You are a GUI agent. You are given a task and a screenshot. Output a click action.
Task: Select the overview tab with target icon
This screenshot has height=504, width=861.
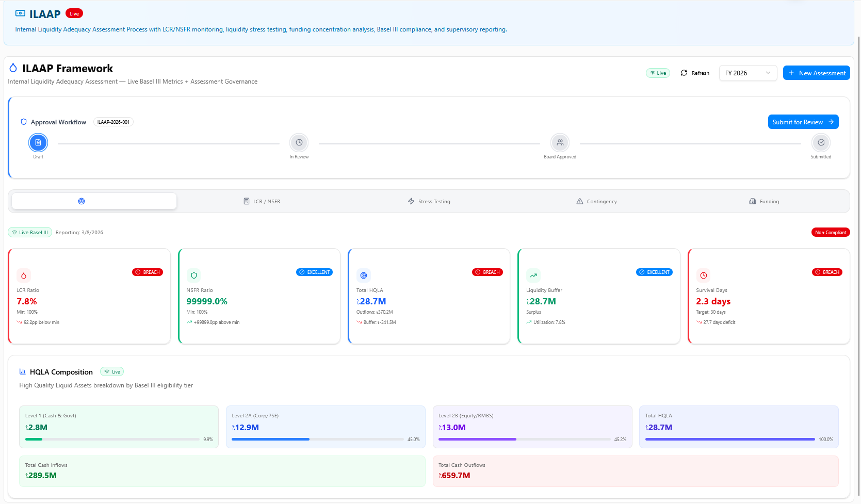tap(94, 201)
